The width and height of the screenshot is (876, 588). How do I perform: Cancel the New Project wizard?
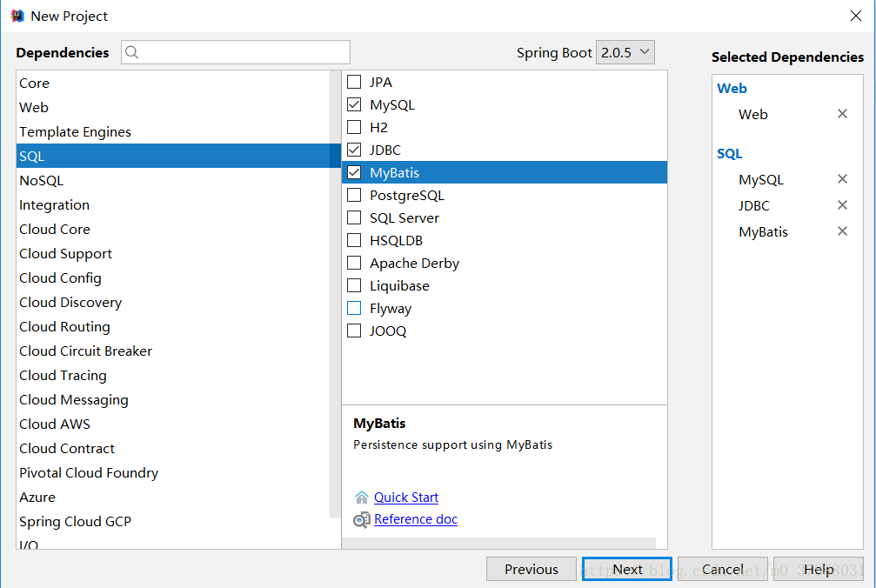tap(722, 569)
